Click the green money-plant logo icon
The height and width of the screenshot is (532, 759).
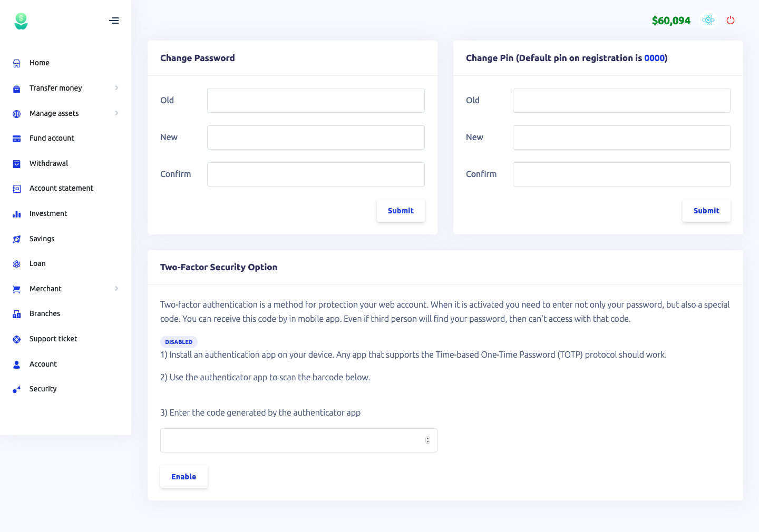click(x=21, y=21)
